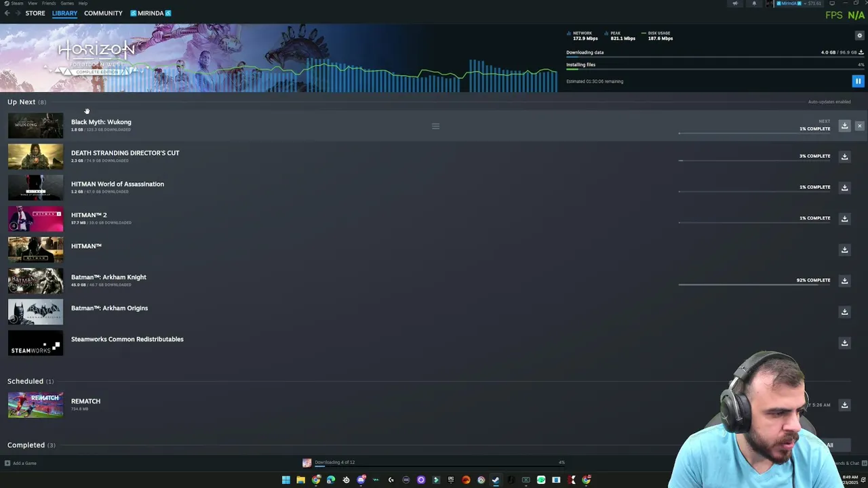Click the Downloading 4 of 12 status bar
The width and height of the screenshot is (868, 488).
(x=434, y=463)
